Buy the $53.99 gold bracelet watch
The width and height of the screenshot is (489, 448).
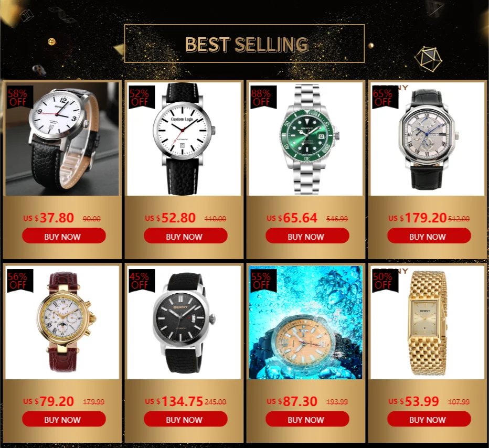[x=429, y=419]
